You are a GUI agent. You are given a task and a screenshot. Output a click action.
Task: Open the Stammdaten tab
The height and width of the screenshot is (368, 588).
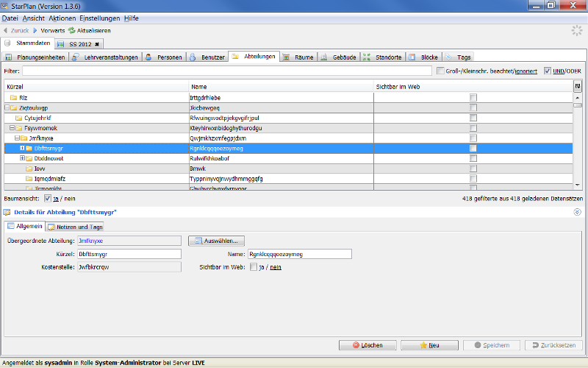[28, 43]
